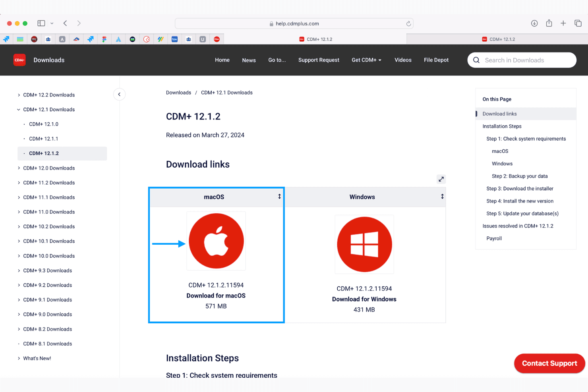Click the CDM+ logo in header
Viewport: 588px width, 392px height.
(x=19, y=60)
